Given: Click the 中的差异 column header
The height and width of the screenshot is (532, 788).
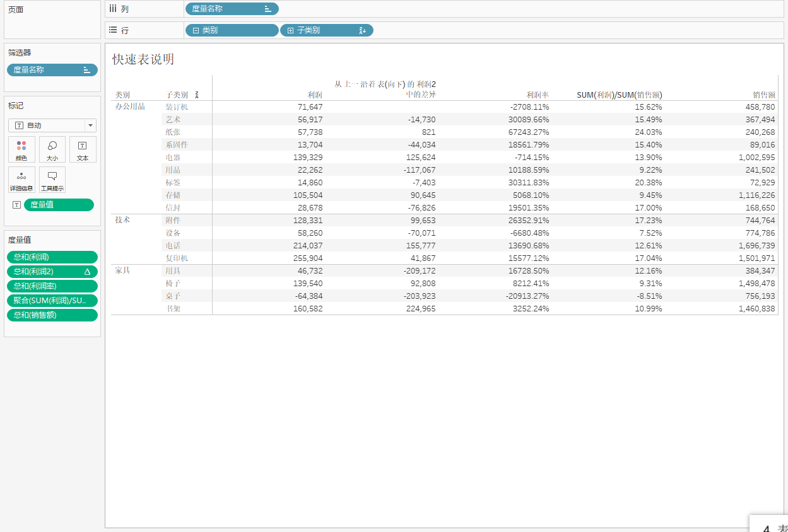Looking at the screenshot, I should (x=420, y=95).
